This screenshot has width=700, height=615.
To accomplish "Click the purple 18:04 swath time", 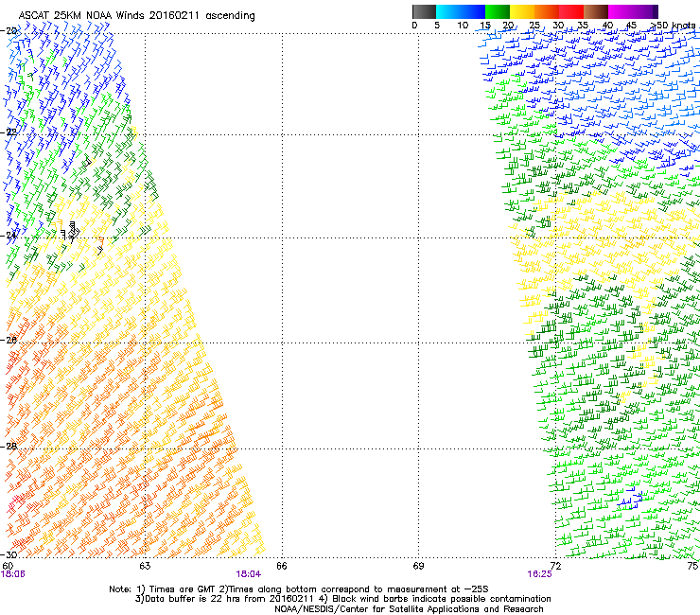I will [249, 574].
